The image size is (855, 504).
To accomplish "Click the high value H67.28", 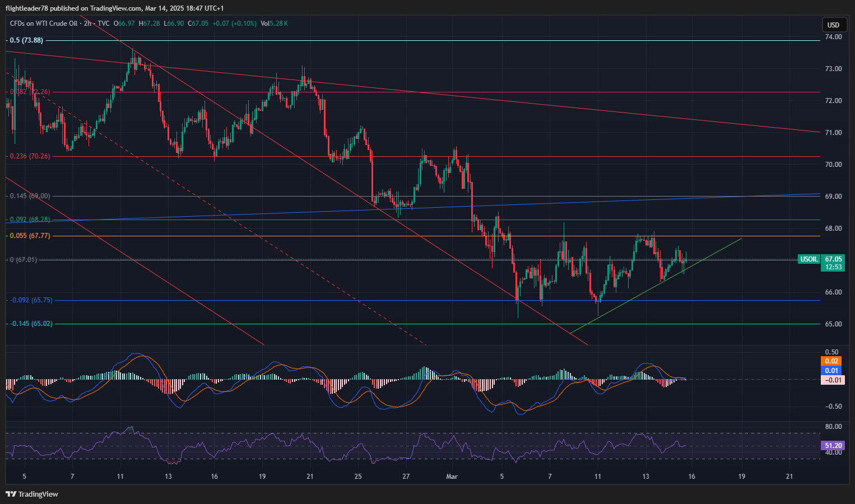I will [150, 24].
